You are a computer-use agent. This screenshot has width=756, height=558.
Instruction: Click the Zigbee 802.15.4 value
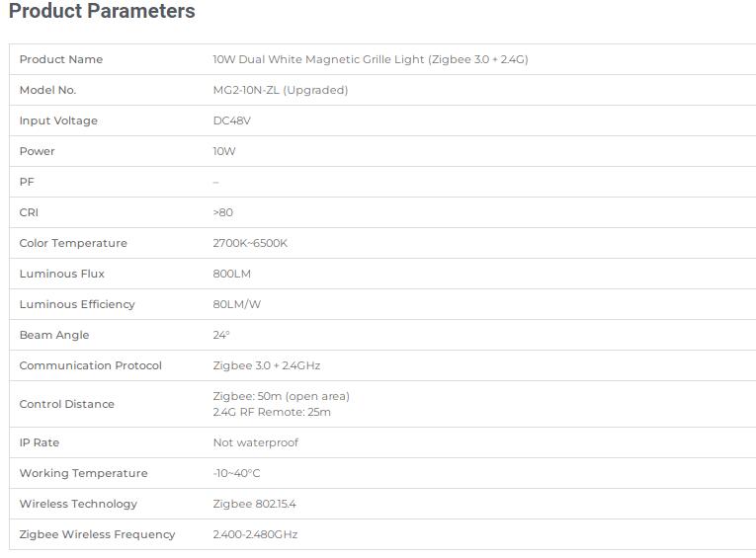(254, 504)
